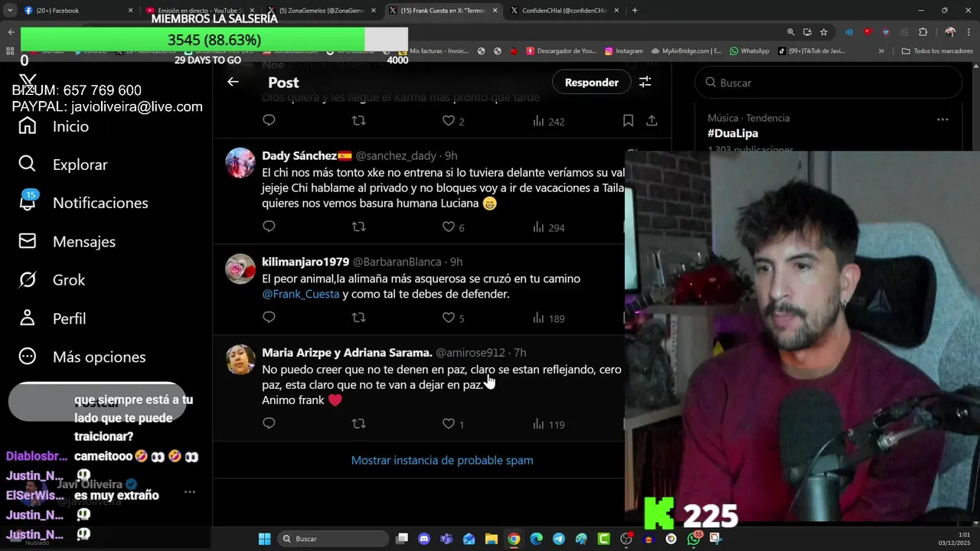Viewport: 980px width, 551px height.
Task: Open the #DuaLipa trending topic
Action: pyautogui.click(x=733, y=133)
